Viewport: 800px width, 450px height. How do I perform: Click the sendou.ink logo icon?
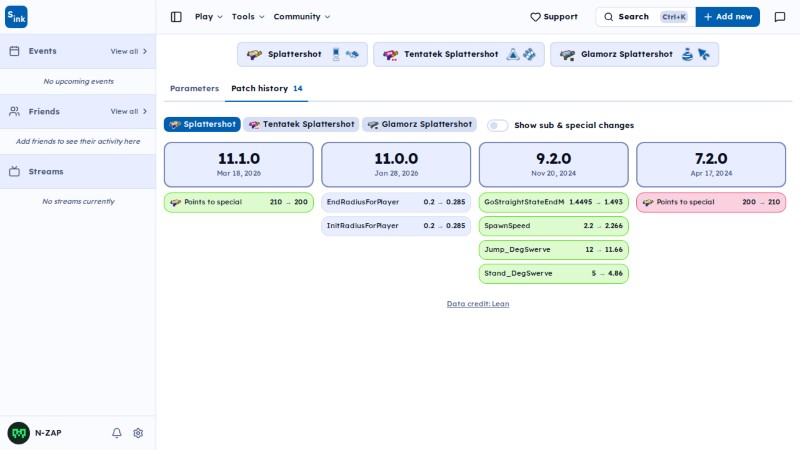point(16,17)
